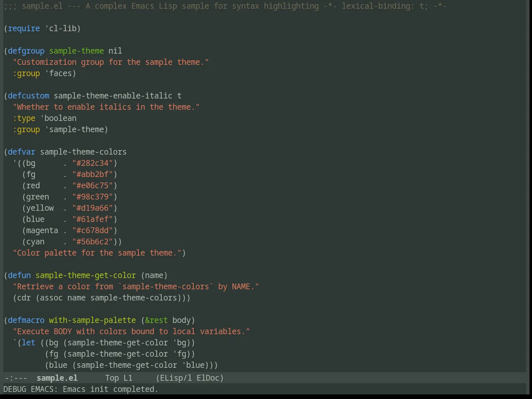Click the 'boolean symbol
Screen dimensions: 532x399
[58, 118]
